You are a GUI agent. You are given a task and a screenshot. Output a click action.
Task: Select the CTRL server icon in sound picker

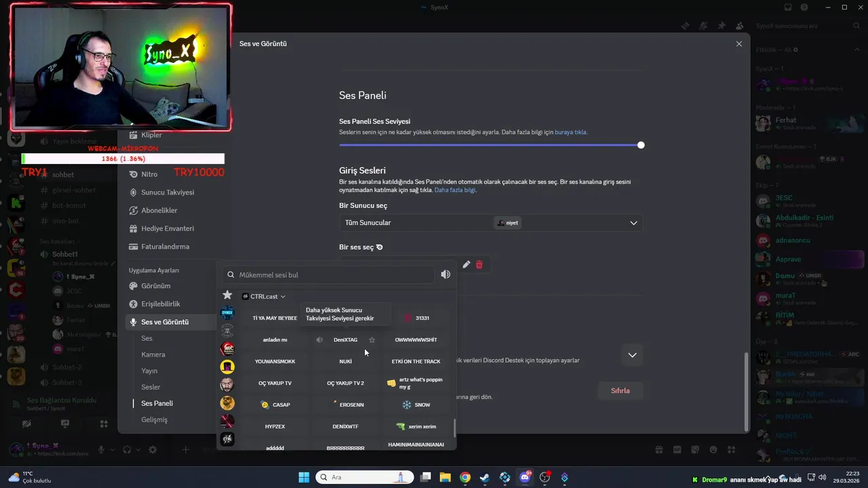pyautogui.click(x=227, y=439)
